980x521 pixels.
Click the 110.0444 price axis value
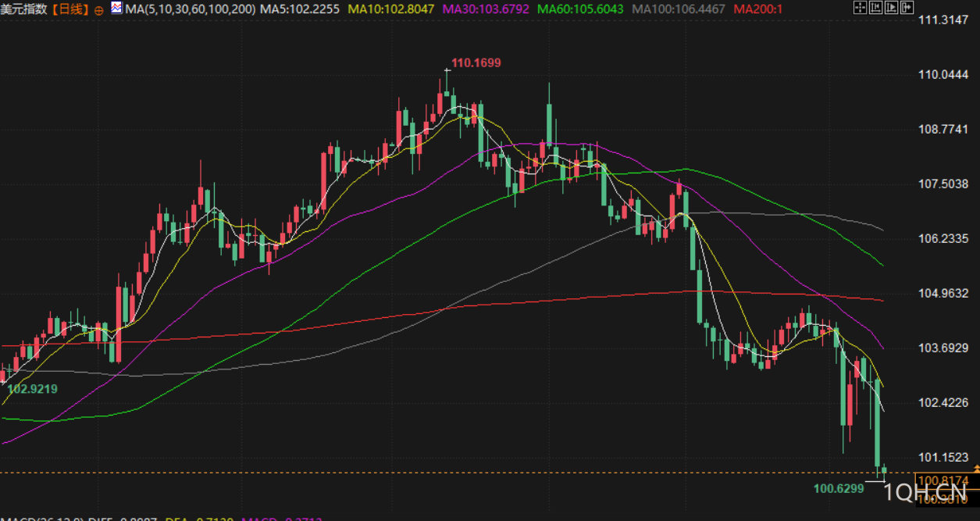[x=944, y=74]
